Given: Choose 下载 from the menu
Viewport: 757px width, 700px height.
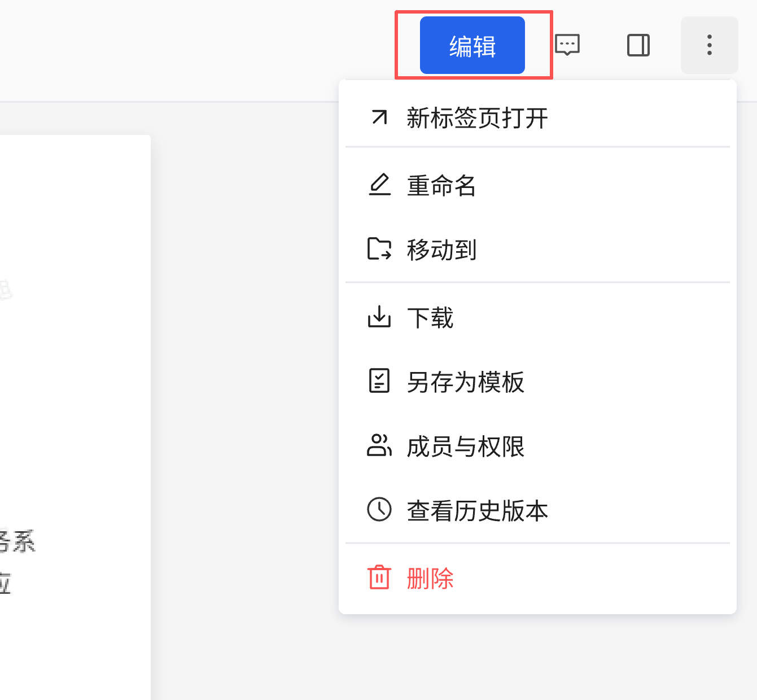Looking at the screenshot, I should [430, 317].
